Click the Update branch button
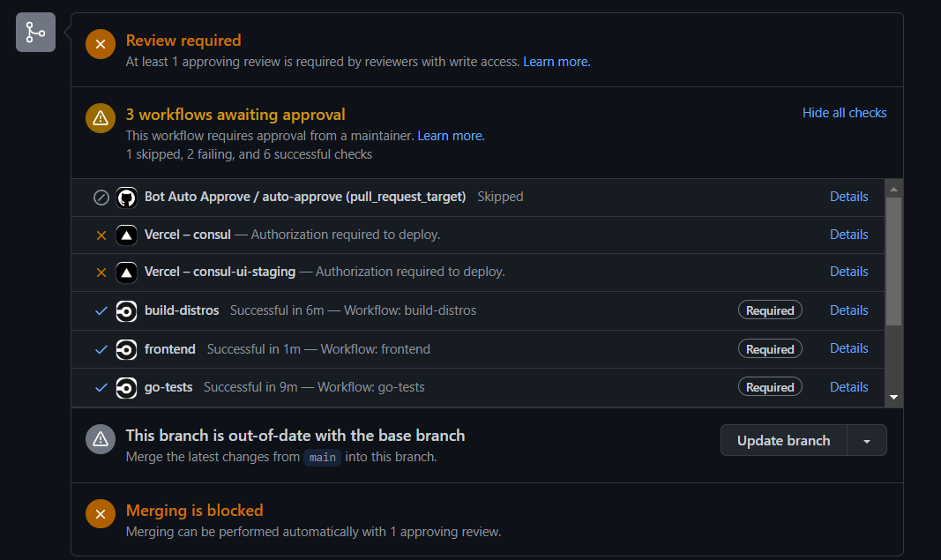Image resolution: width=941 pixels, height=560 pixels. tap(784, 441)
